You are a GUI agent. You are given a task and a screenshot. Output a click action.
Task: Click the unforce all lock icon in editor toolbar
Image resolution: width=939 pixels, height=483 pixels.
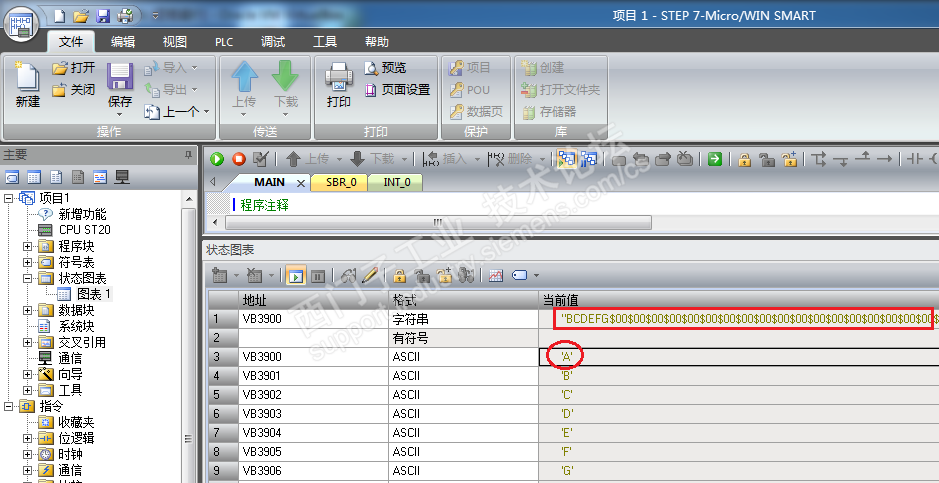coord(790,159)
